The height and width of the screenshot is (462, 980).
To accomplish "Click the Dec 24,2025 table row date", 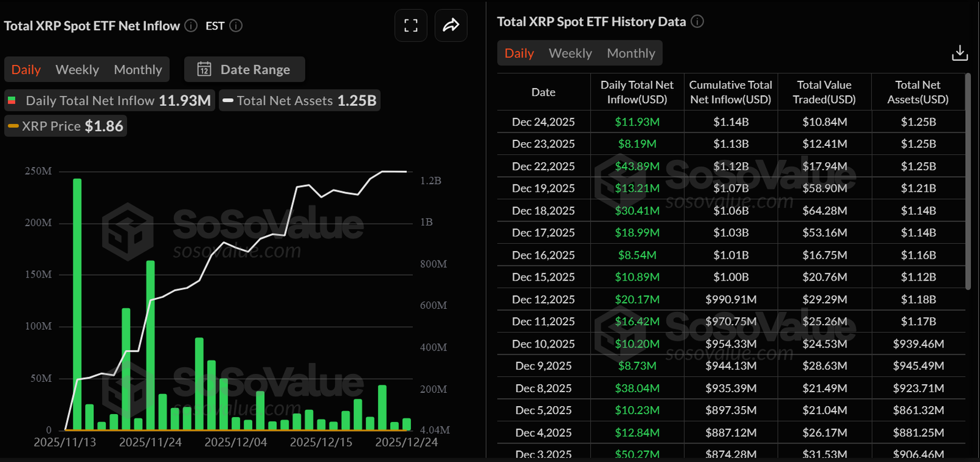I will tap(543, 122).
